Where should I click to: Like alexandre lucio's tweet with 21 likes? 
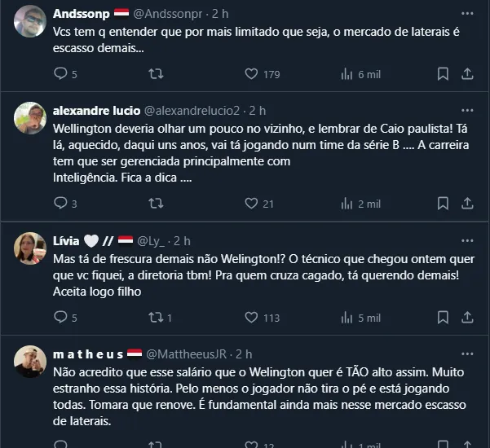(x=251, y=204)
